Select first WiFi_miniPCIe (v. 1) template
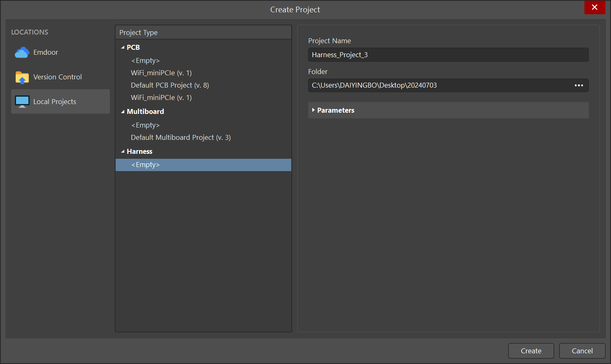611x364 pixels. (x=161, y=73)
